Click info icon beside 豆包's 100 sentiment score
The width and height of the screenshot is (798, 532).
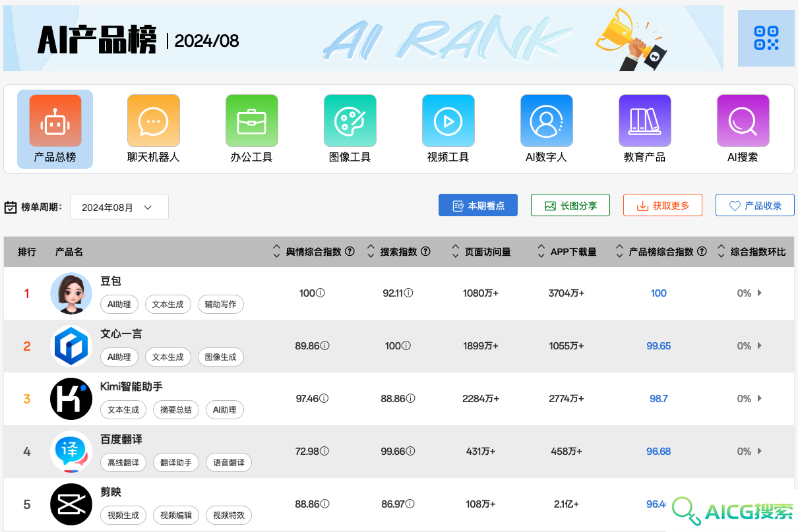(x=321, y=293)
